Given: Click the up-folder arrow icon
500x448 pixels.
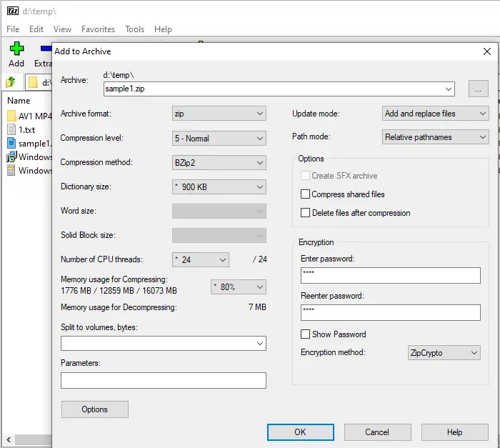Looking at the screenshot, I should point(11,82).
